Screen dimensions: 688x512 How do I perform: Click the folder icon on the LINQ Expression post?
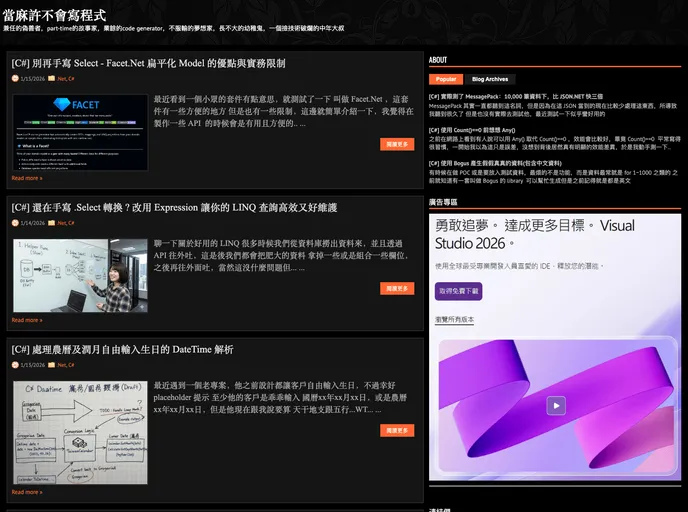tap(53, 223)
